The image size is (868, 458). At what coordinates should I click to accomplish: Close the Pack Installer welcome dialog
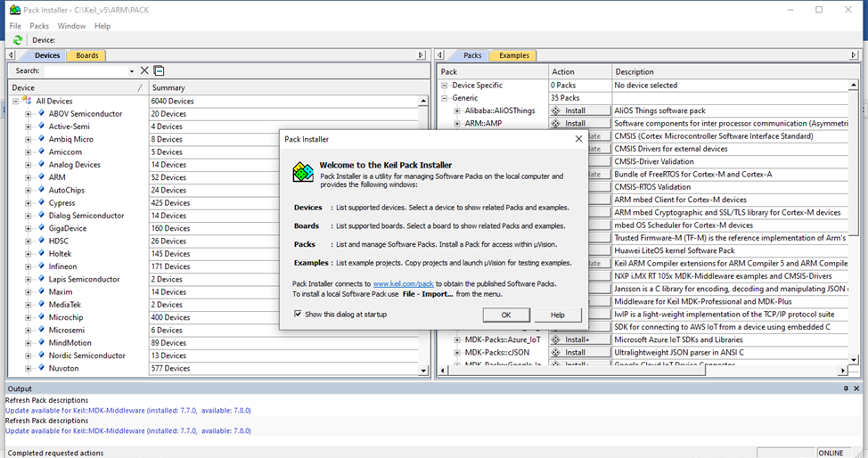[x=578, y=139]
